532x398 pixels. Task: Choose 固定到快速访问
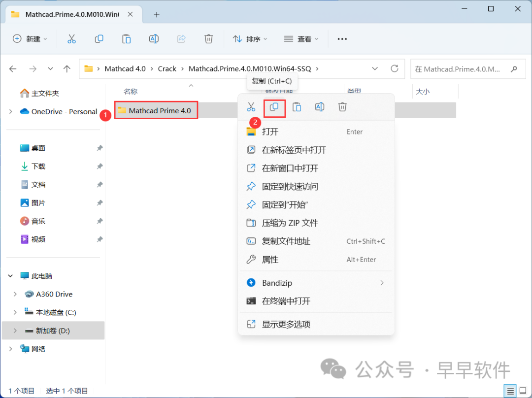tap(316, 187)
